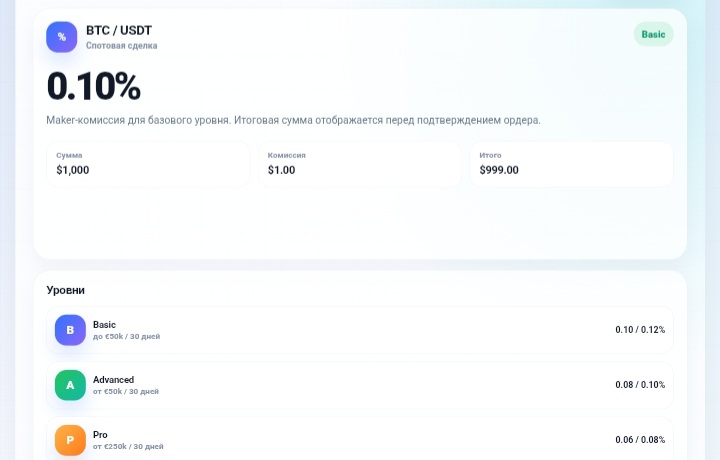
Task: Click the green Basic badge
Action: click(653, 34)
